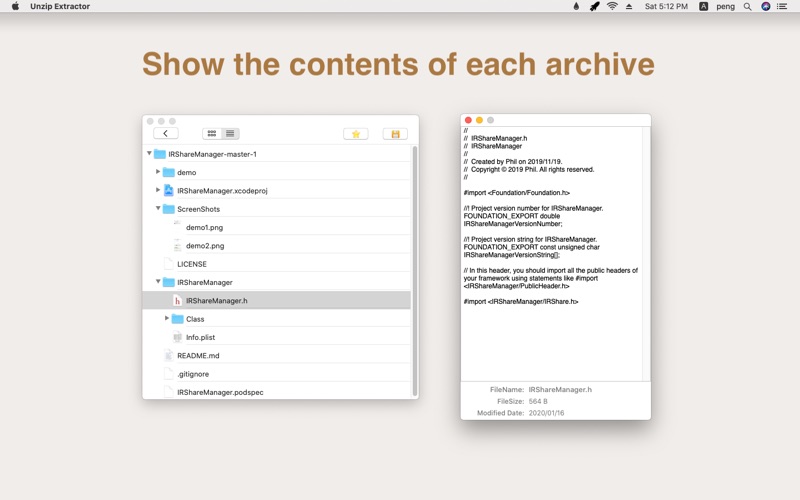Select IRShareManager.podspec row
The width and height of the screenshot is (800, 500).
277,391
